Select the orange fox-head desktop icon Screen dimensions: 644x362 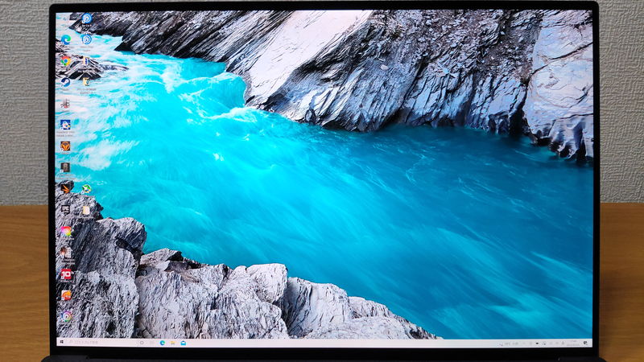pos(65,146)
